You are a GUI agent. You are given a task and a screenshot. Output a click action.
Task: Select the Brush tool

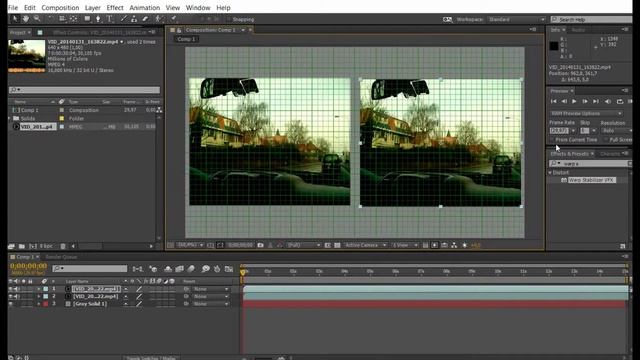124,19
